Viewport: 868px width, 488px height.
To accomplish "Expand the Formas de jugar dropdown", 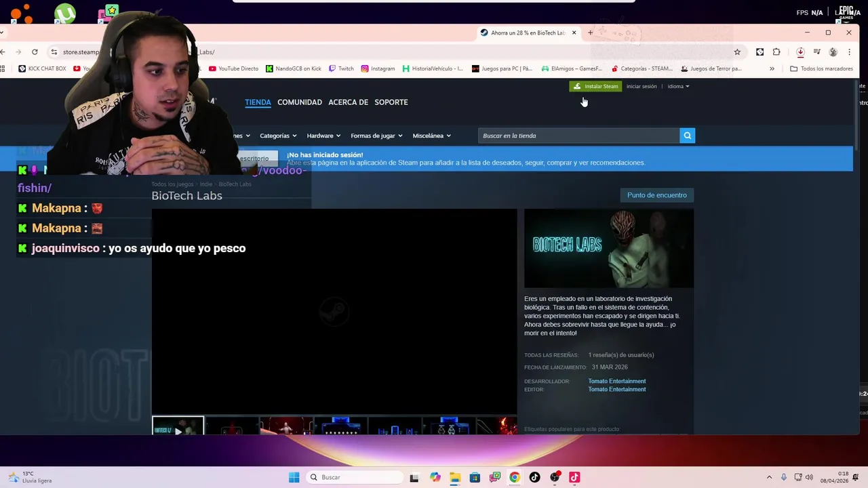I will (376, 136).
